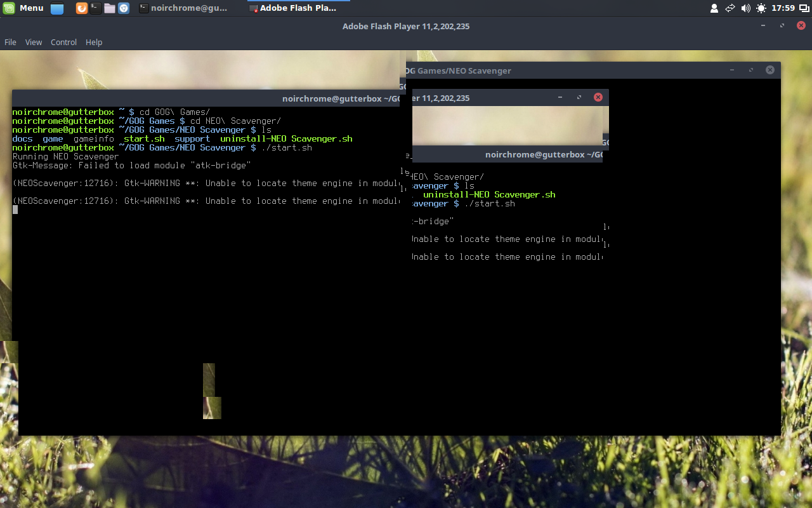Minimize the GOG Games/NEO Scavenger window
The height and width of the screenshot is (508, 812).
click(x=732, y=70)
